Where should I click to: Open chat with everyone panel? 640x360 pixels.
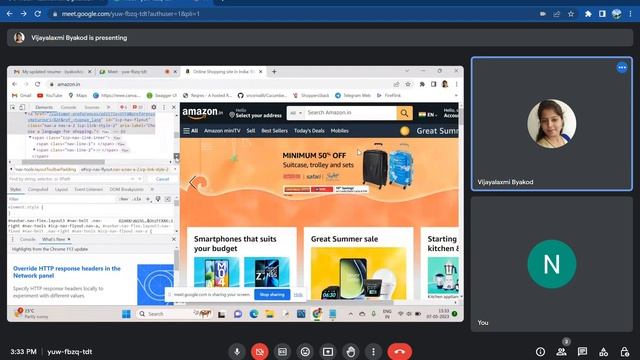pyautogui.click(x=582, y=351)
